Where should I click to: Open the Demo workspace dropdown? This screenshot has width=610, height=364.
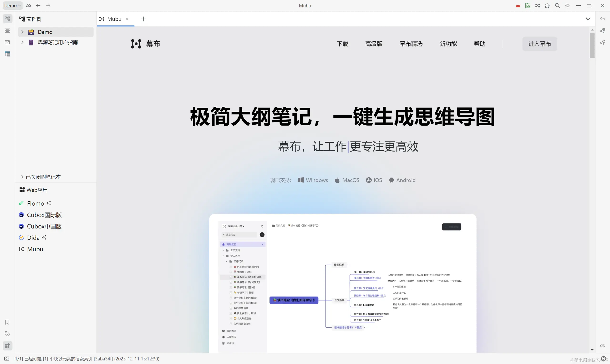12,6
